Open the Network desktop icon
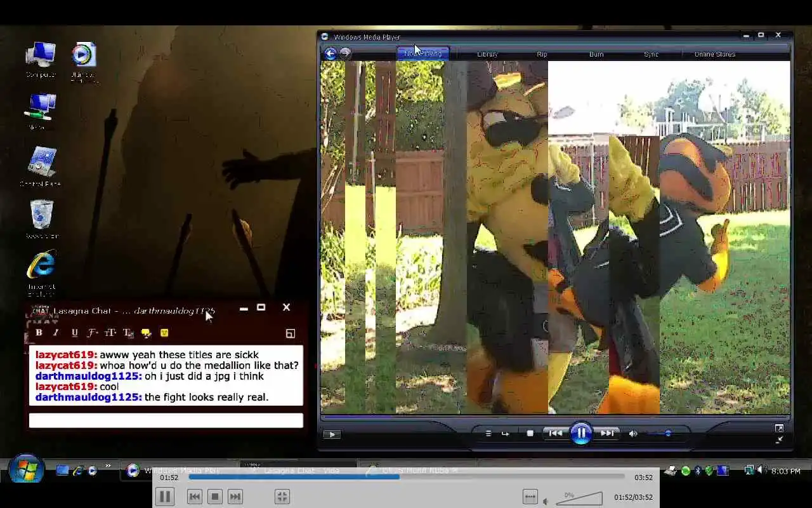The width and height of the screenshot is (812, 508). click(41, 112)
